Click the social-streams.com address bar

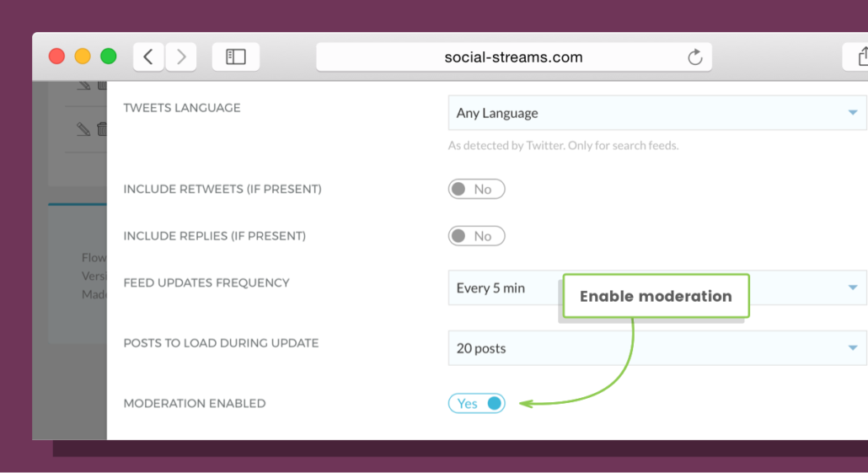[514, 57]
